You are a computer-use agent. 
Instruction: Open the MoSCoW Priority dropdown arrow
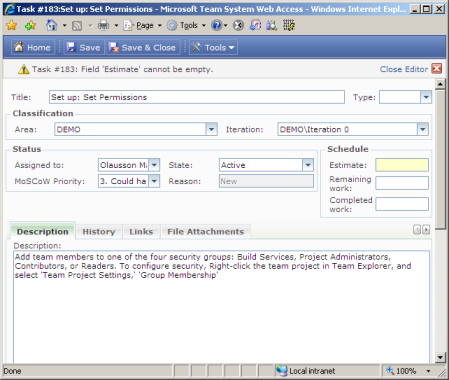[x=154, y=181]
